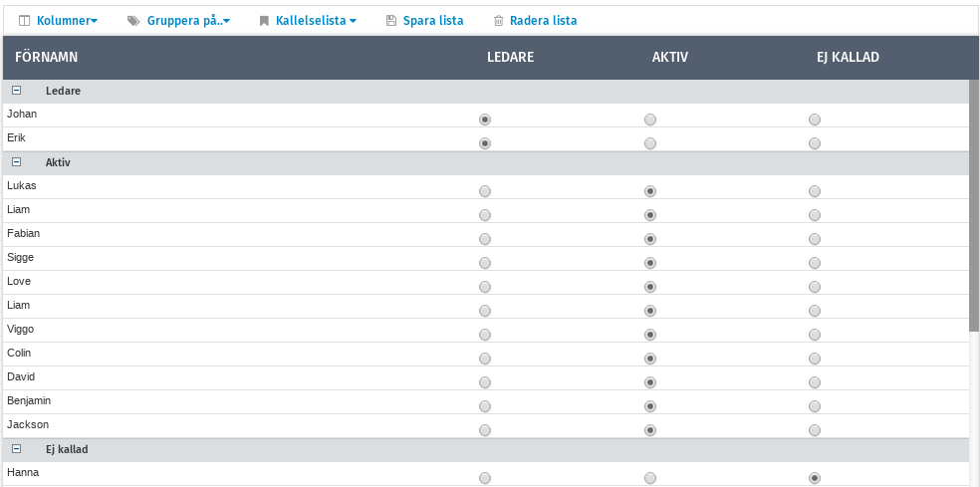Collapse the Ej kallad group section
The image size is (980, 487).
[17, 449]
